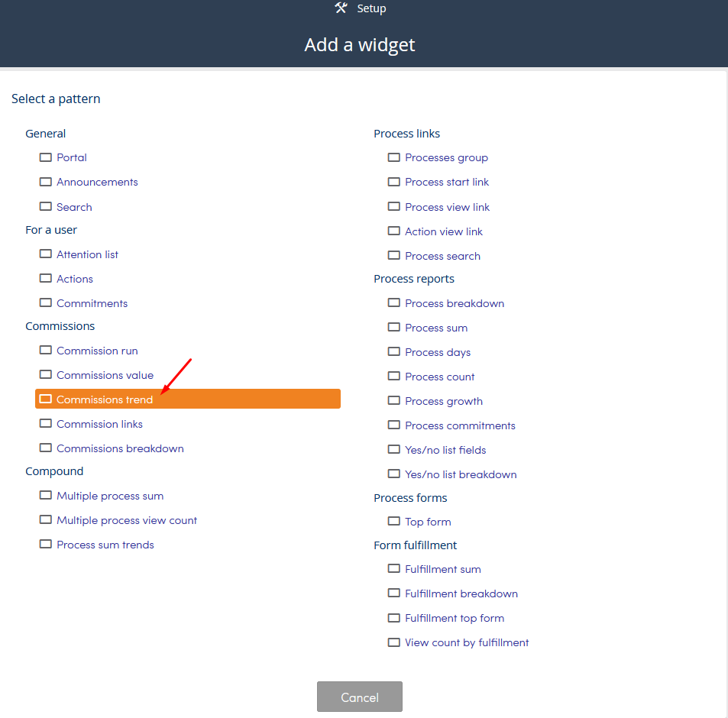Image resolution: width=728 pixels, height=718 pixels.
Task: Select the highlighted Commissions trend pattern
Action: [x=188, y=399]
